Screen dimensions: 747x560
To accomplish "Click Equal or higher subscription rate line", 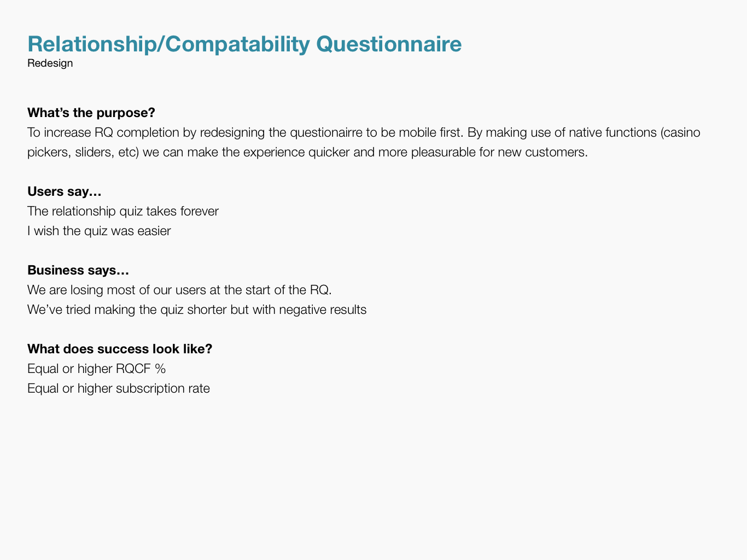I will click(x=119, y=388).
